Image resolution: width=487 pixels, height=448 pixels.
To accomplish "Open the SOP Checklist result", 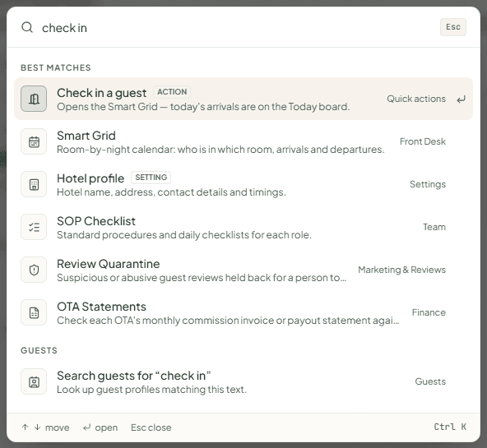I will 243,227.
